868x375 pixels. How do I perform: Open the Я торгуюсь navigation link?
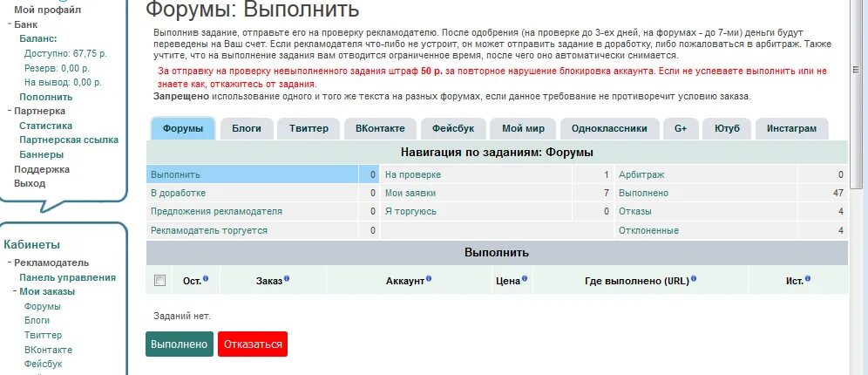tap(410, 212)
